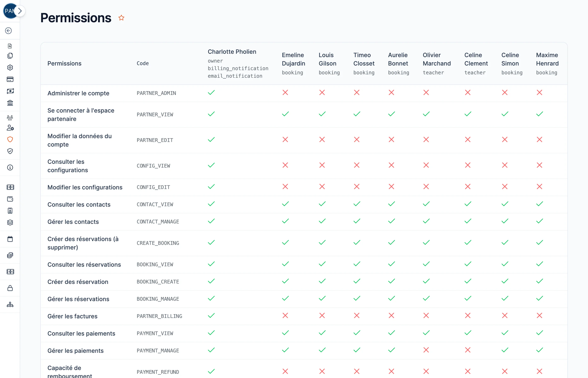Open the settings gear in sidebar
588x378 pixels.
10,67
